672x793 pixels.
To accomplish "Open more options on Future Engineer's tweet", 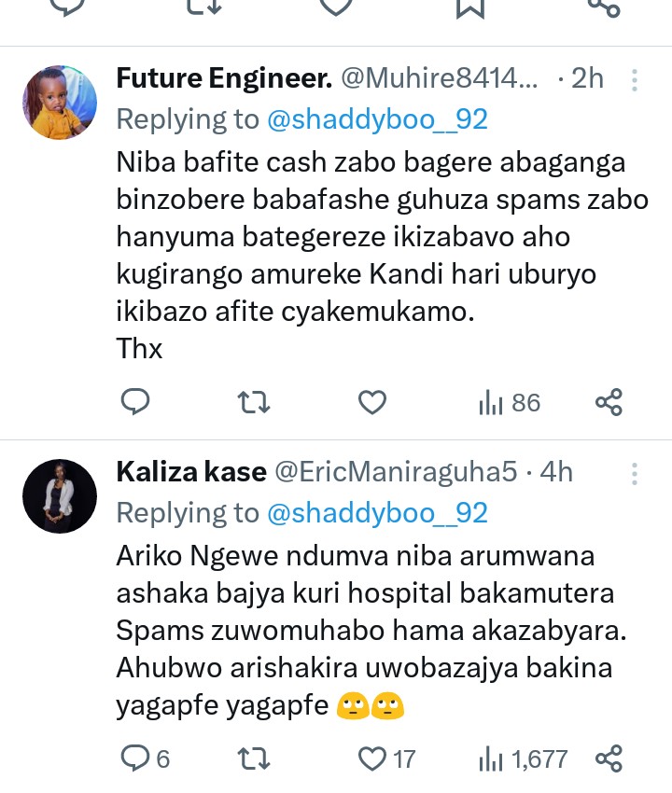I will [635, 80].
